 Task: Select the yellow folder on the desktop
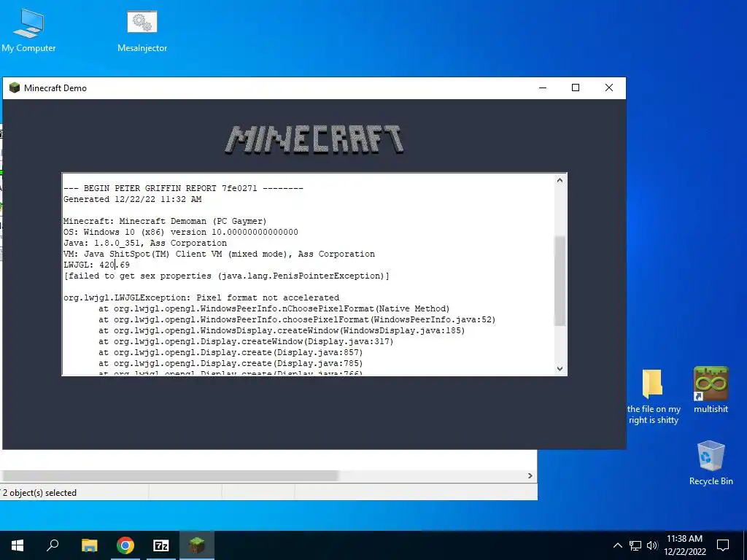[652, 384]
